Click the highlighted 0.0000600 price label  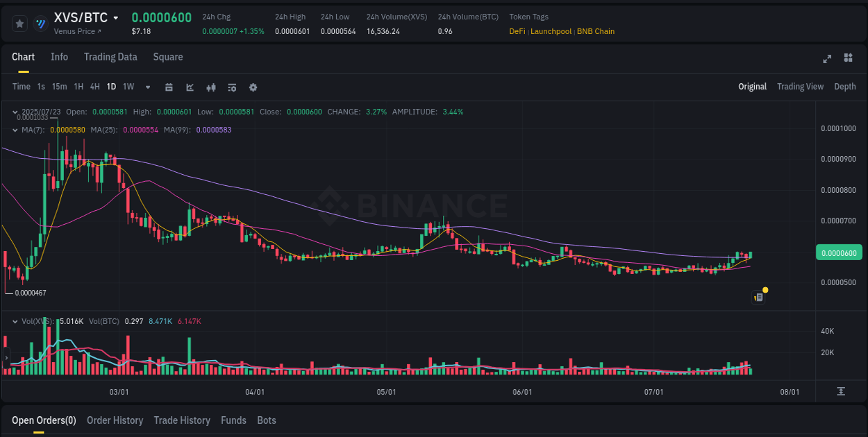click(838, 252)
